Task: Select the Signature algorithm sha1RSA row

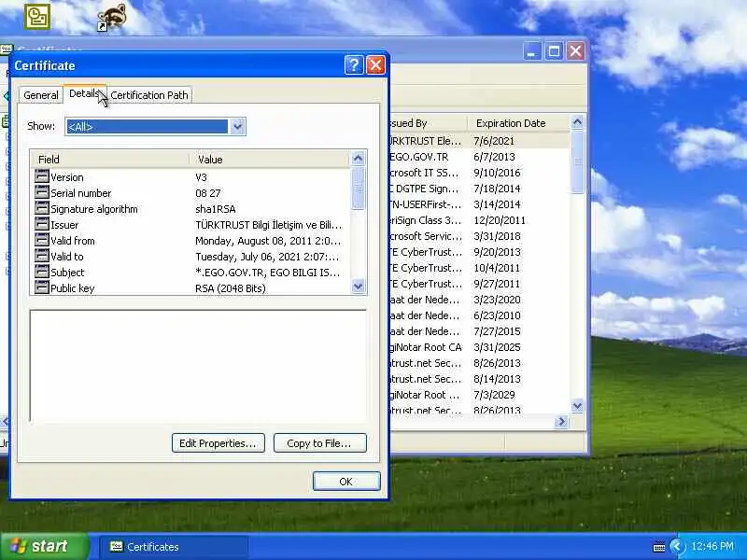Action: [190, 208]
